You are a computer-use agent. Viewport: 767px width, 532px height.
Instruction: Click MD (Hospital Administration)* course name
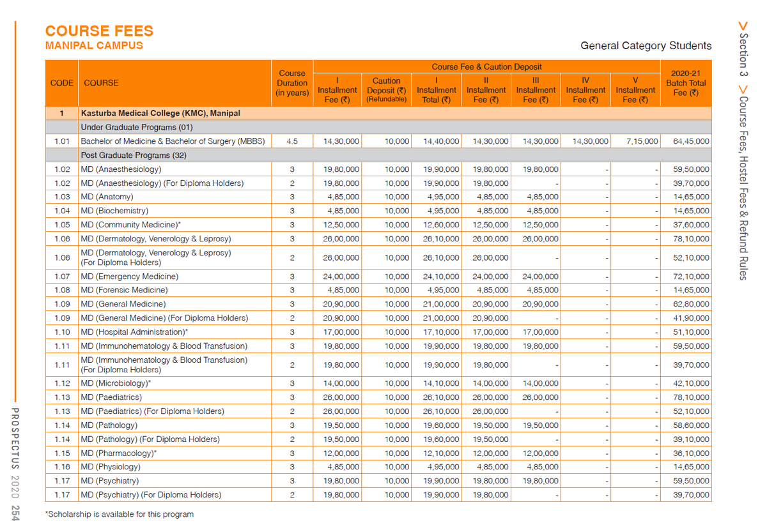pyautogui.click(x=134, y=332)
